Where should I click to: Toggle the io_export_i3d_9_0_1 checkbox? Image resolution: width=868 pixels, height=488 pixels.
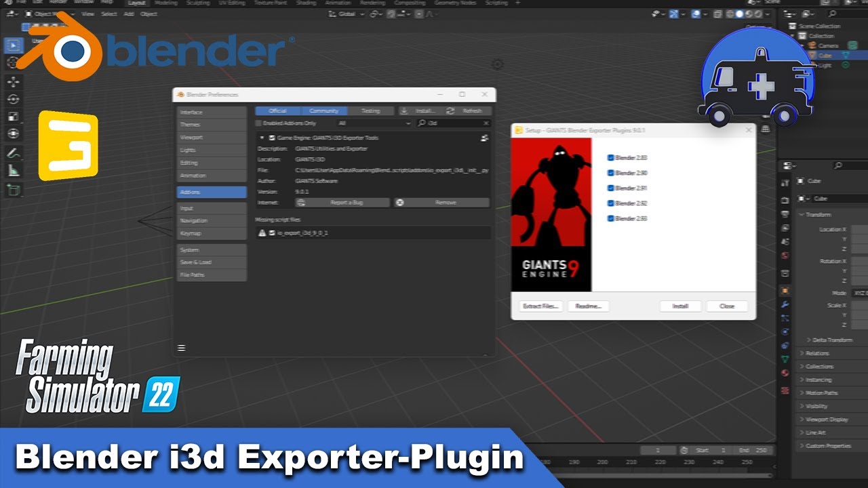tap(272, 232)
